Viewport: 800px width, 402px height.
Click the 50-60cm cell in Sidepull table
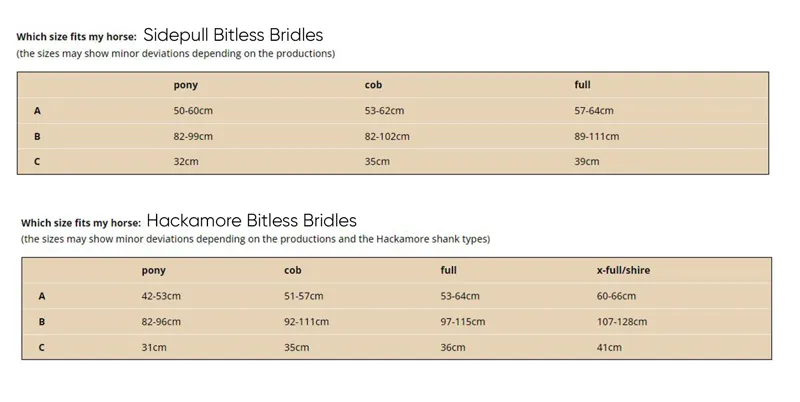(193, 111)
